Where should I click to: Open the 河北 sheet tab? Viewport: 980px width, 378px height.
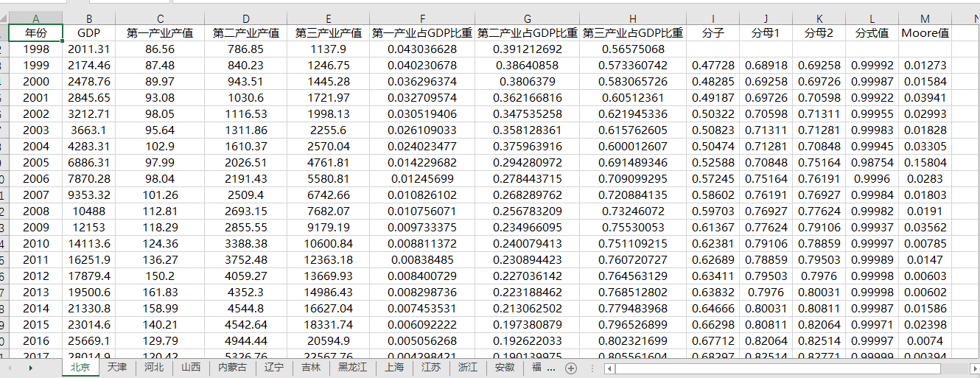154,367
